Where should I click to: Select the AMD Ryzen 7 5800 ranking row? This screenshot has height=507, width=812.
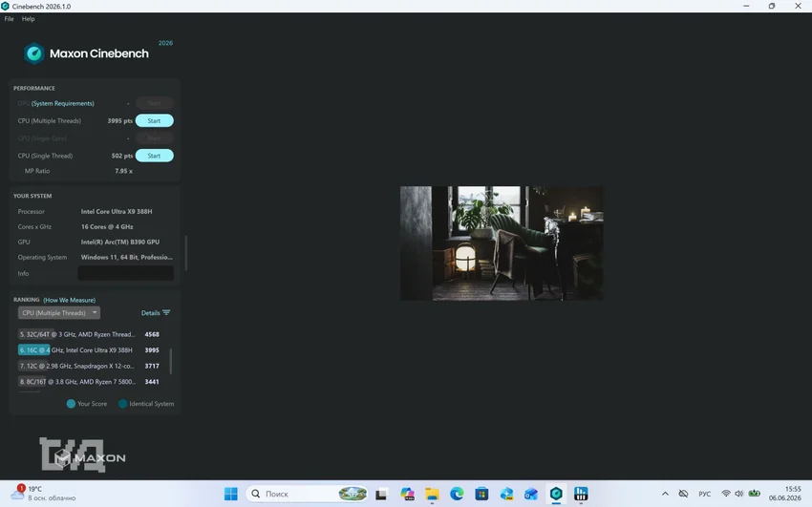(89, 382)
